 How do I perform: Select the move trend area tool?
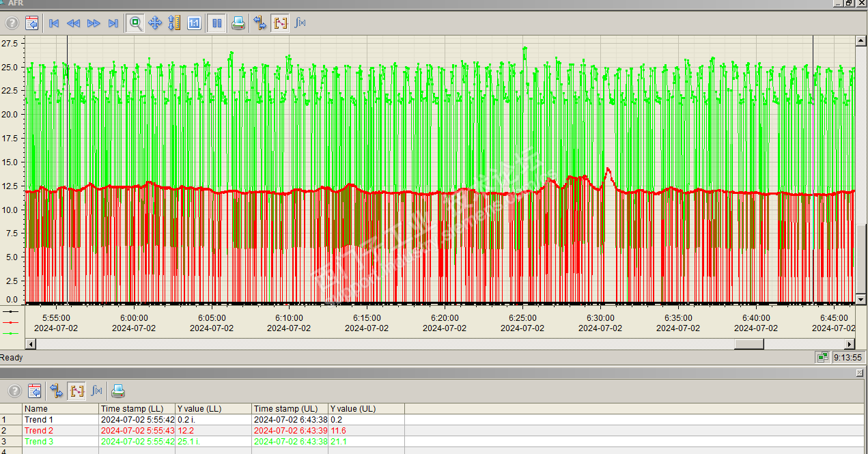(x=155, y=23)
